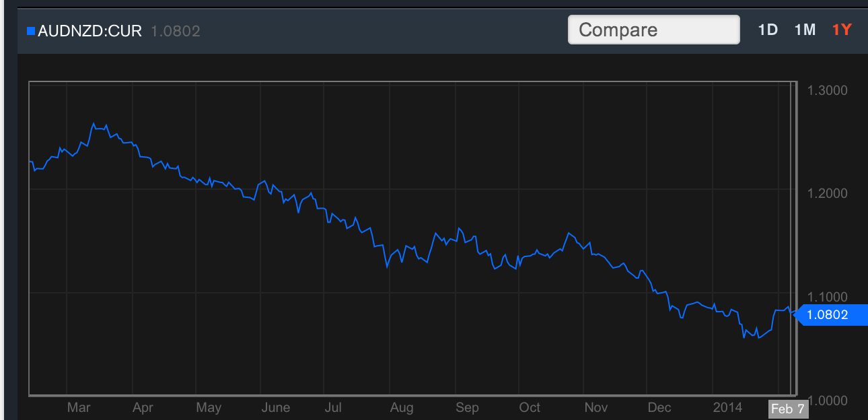This screenshot has height=420, width=868.
Task: Select the 1Y range tab
Action: click(842, 30)
